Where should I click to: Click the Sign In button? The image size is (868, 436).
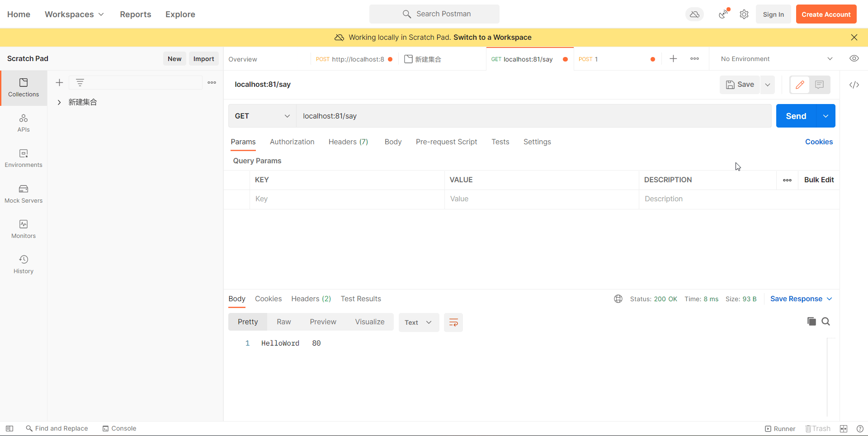point(773,14)
